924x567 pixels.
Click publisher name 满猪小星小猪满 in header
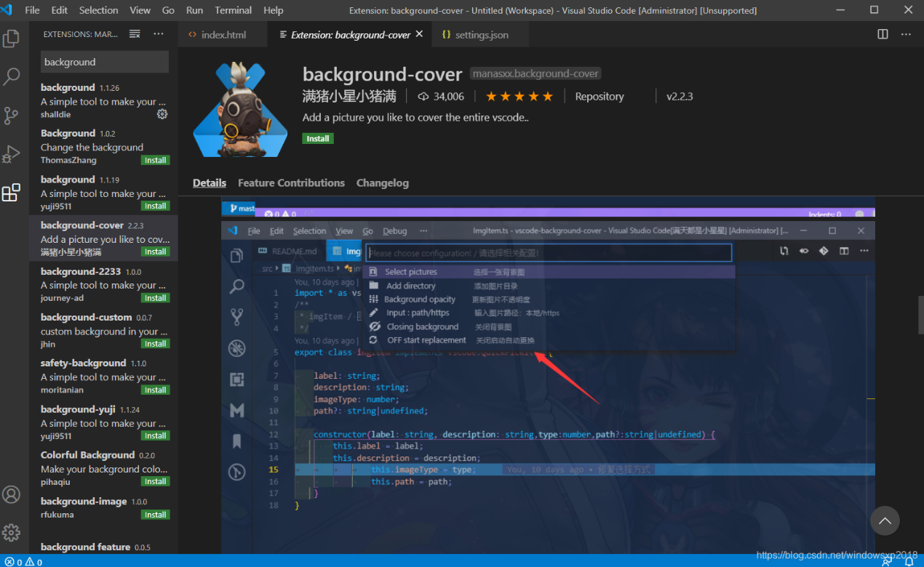pyautogui.click(x=349, y=96)
